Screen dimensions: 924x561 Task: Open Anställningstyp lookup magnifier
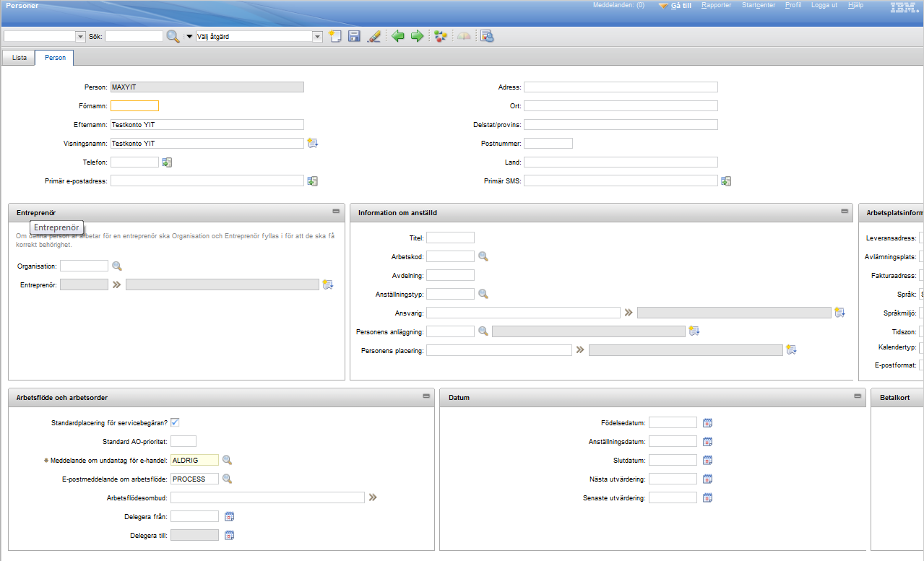pos(483,294)
